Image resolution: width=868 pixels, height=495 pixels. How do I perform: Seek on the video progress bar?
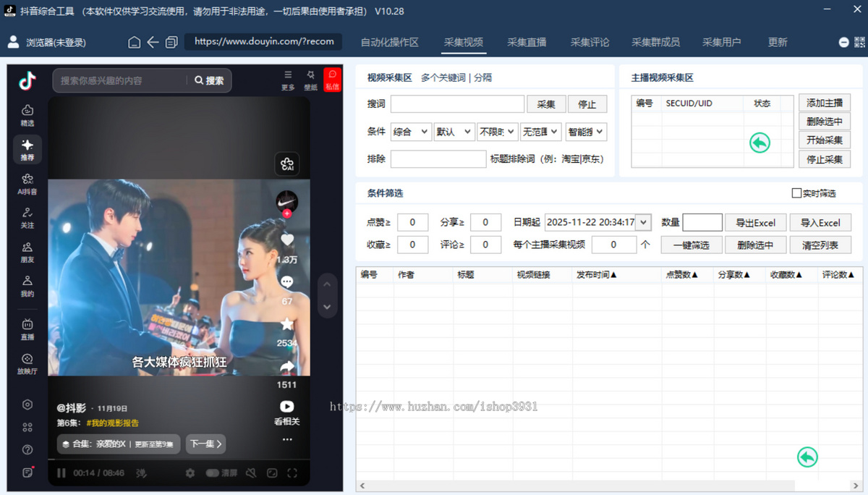pos(179,460)
